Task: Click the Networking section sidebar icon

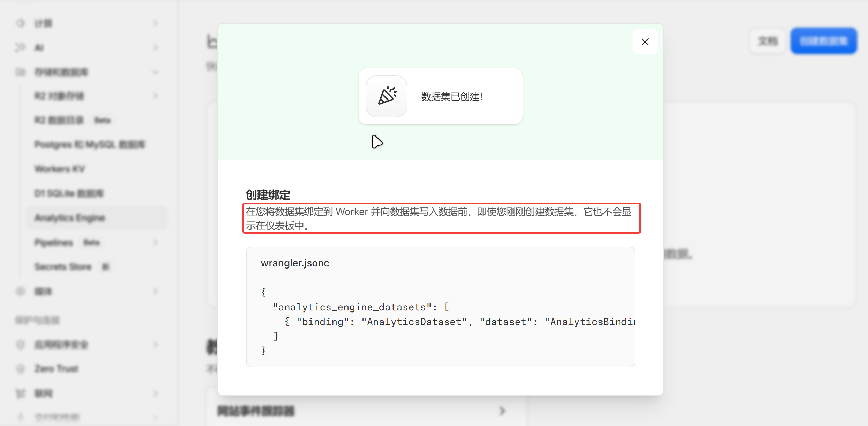Action: [20, 394]
